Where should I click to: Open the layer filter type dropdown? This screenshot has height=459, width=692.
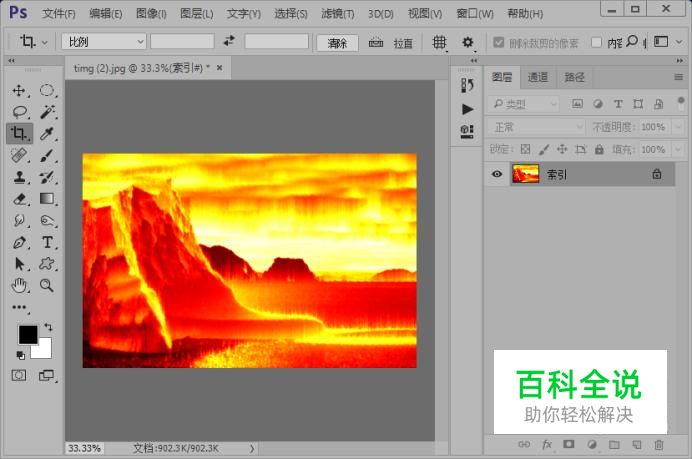[x=523, y=104]
